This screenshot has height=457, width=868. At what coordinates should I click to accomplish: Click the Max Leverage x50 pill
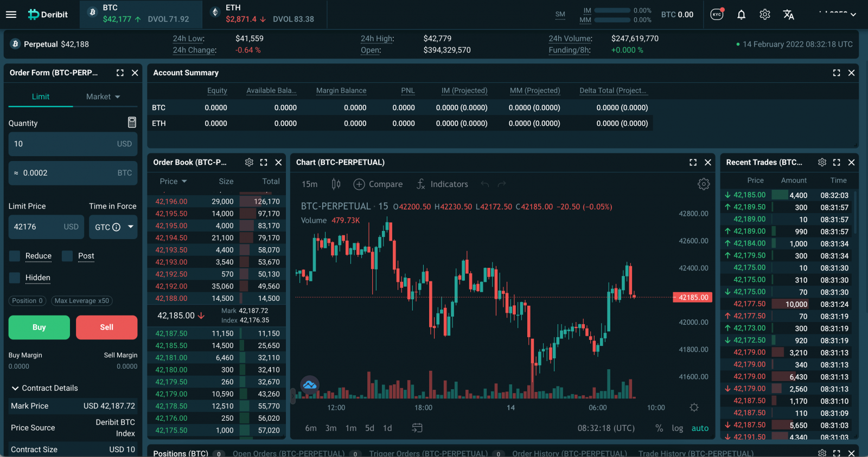click(82, 301)
